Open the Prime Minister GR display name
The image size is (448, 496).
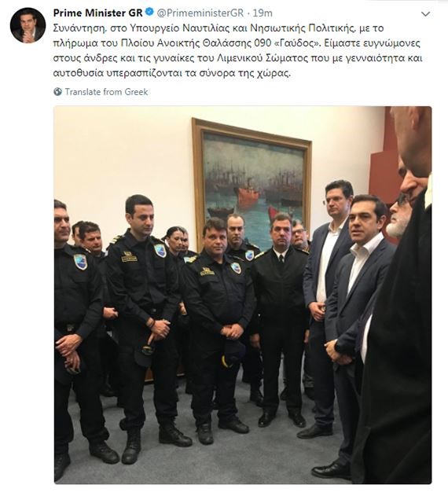click(x=97, y=13)
